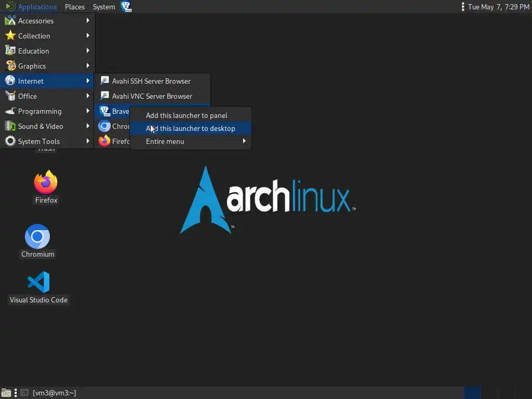Image resolution: width=532 pixels, height=399 pixels.
Task: Open Collection category
Action: 47,36
